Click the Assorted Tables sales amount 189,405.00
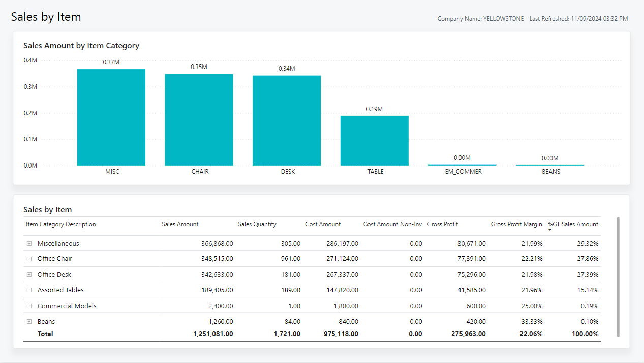Image resolution: width=644 pixels, height=363 pixels. [217, 290]
